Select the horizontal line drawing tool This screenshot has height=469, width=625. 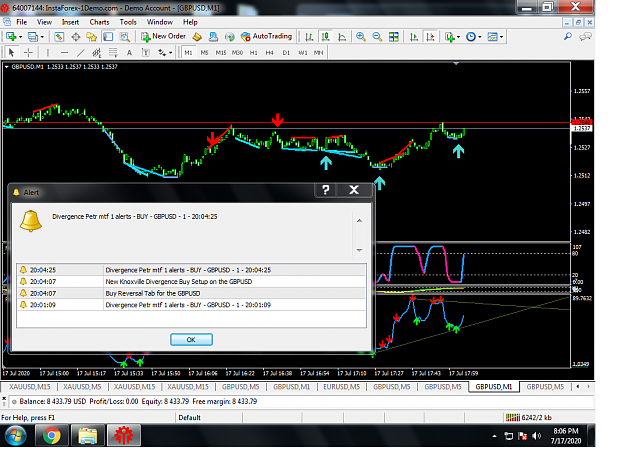coord(64,52)
